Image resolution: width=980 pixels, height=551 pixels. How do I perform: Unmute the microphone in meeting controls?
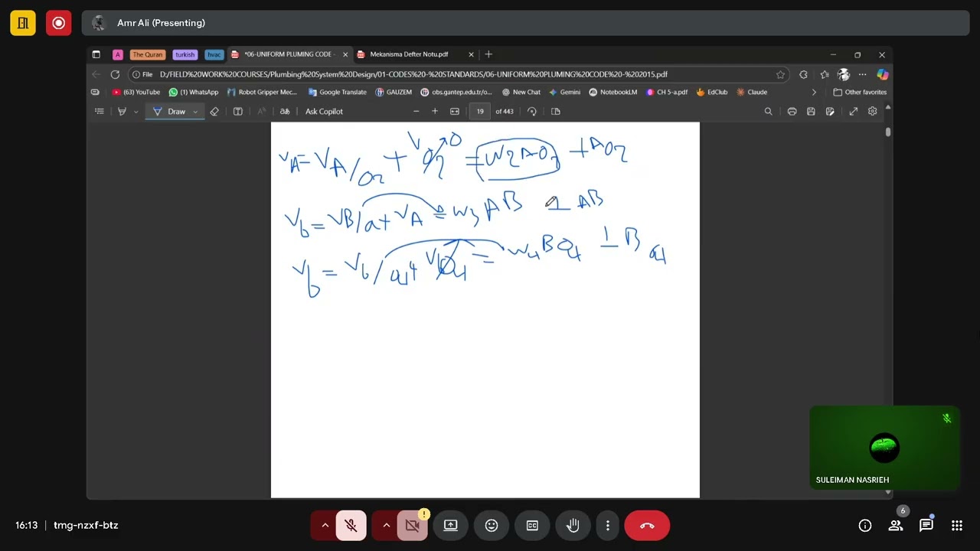[351, 525]
